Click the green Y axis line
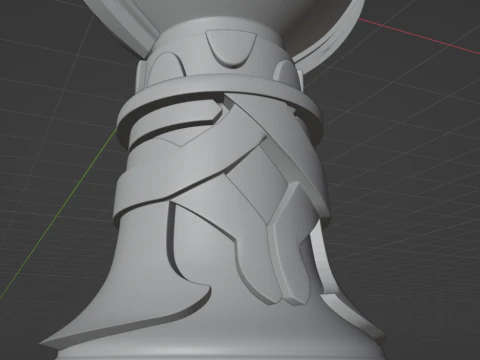Viewport: 480px width, 360px height. [58, 213]
